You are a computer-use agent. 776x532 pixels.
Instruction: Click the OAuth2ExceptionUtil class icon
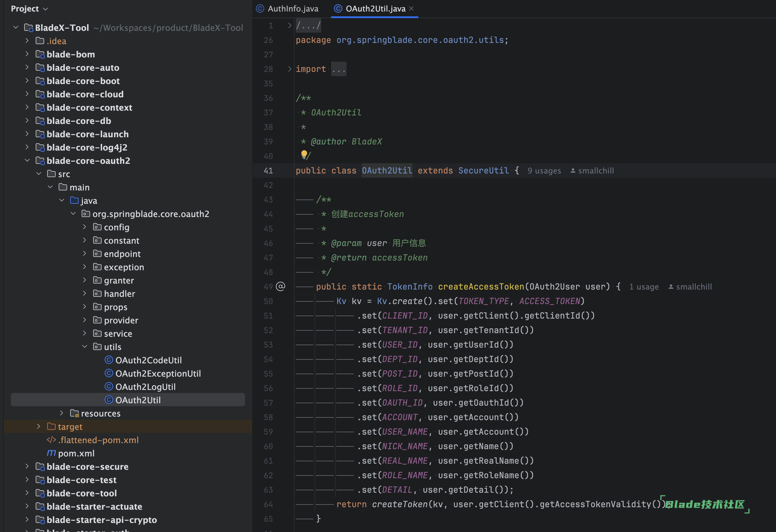point(109,373)
